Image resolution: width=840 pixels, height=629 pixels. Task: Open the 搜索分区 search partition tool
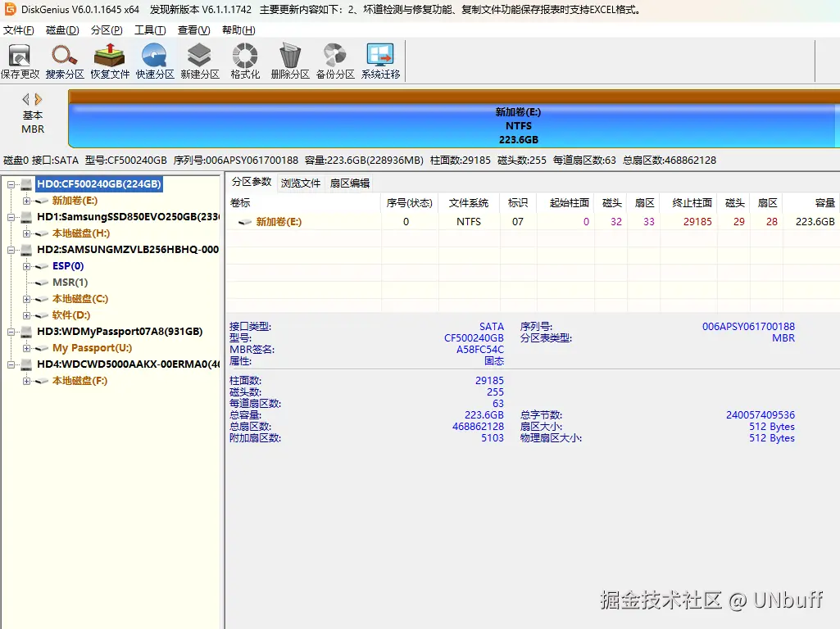pyautogui.click(x=65, y=61)
